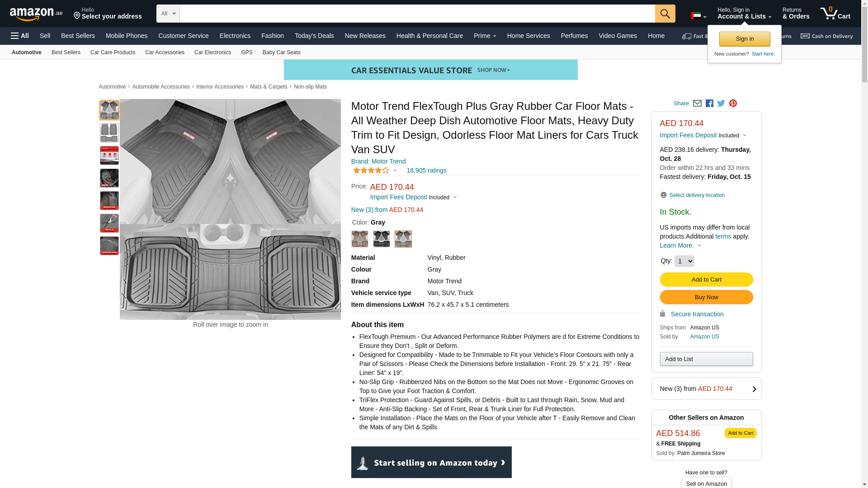Open the shopping cart
868x488 pixels.
[x=835, y=14]
